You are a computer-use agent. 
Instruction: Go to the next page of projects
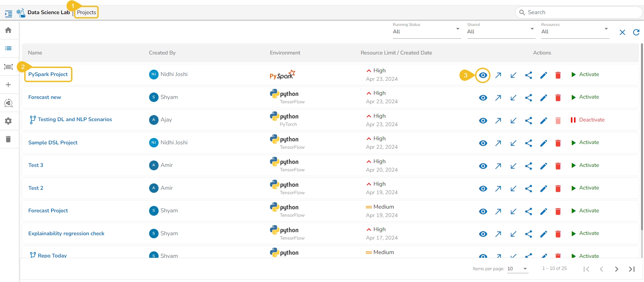click(616, 269)
